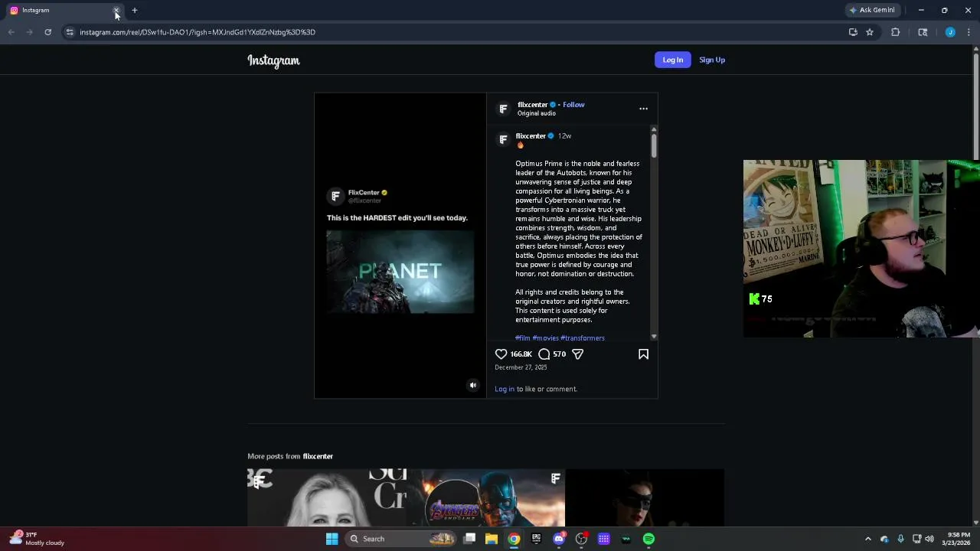Follow flixcenter
980x551 pixels.
click(573, 105)
